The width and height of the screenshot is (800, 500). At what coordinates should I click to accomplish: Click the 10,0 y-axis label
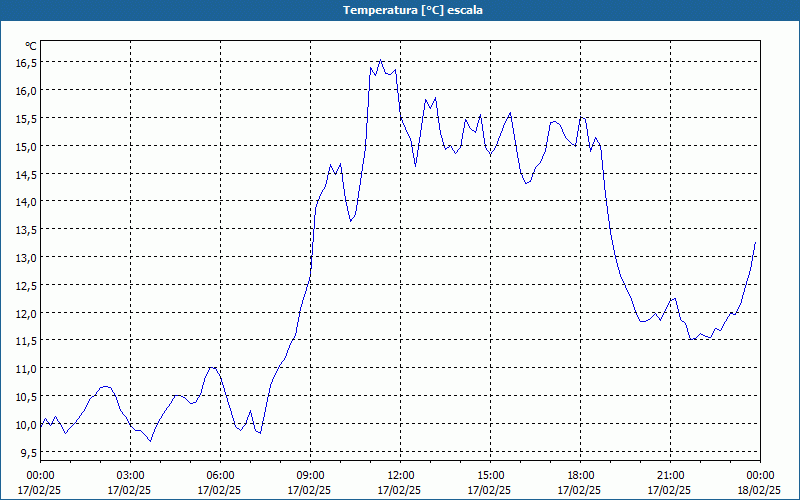point(27,424)
